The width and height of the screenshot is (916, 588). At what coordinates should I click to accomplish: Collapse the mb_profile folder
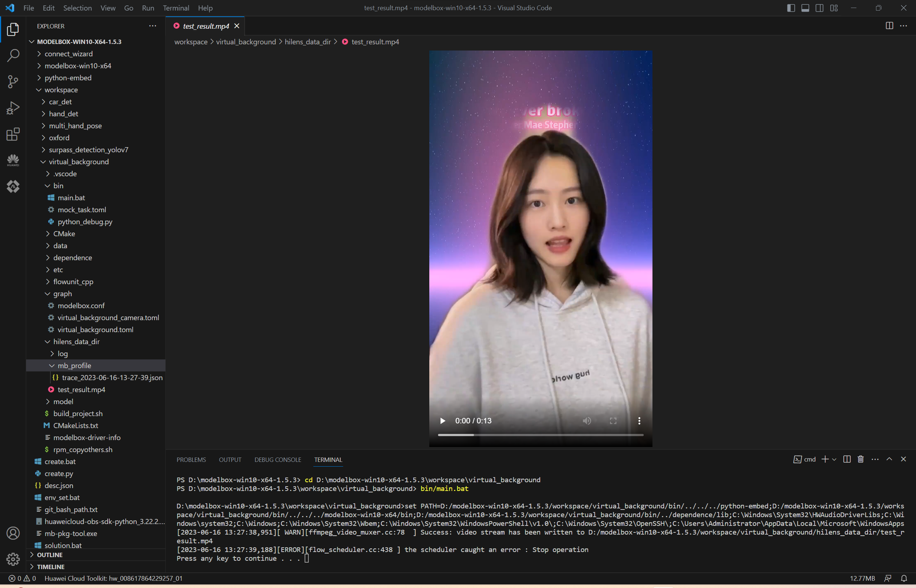(74, 365)
